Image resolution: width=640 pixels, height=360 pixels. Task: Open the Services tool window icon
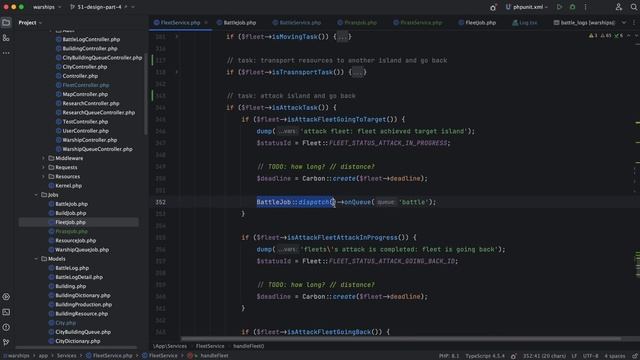6,297
